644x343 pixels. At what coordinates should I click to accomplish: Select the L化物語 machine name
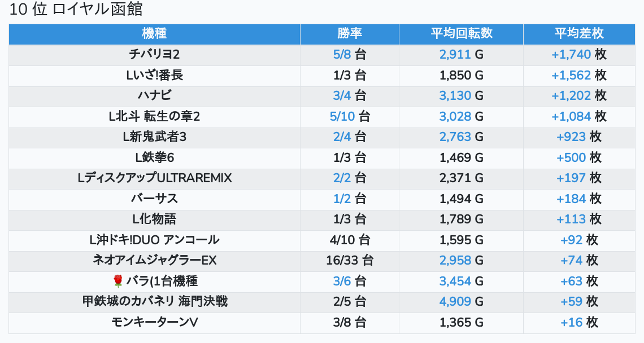point(154,219)
